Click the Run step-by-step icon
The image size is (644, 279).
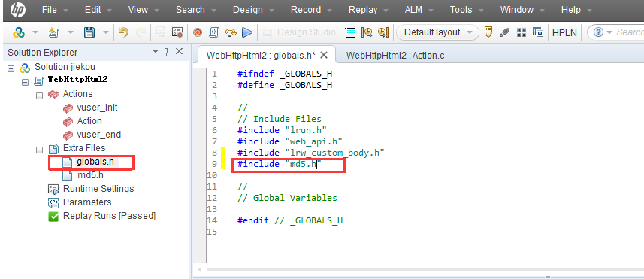231,32
